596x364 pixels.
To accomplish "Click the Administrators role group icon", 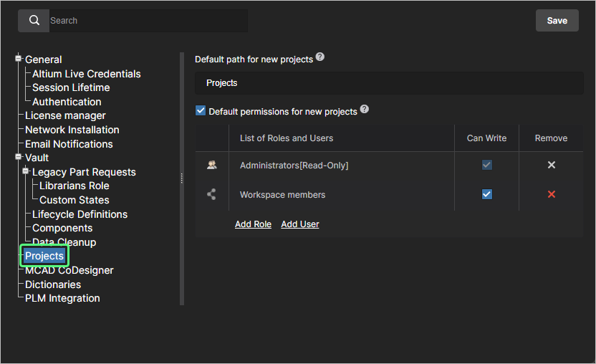I will [x=212, y=165].
